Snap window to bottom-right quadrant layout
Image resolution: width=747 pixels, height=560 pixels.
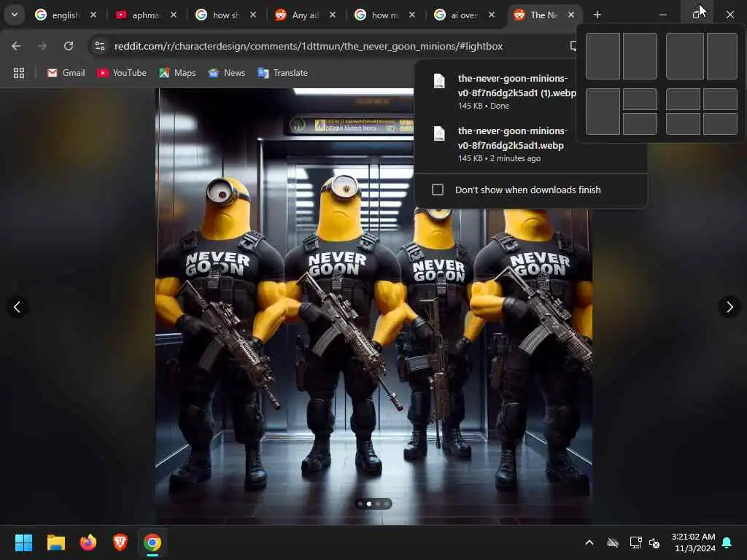click(720, 124)
